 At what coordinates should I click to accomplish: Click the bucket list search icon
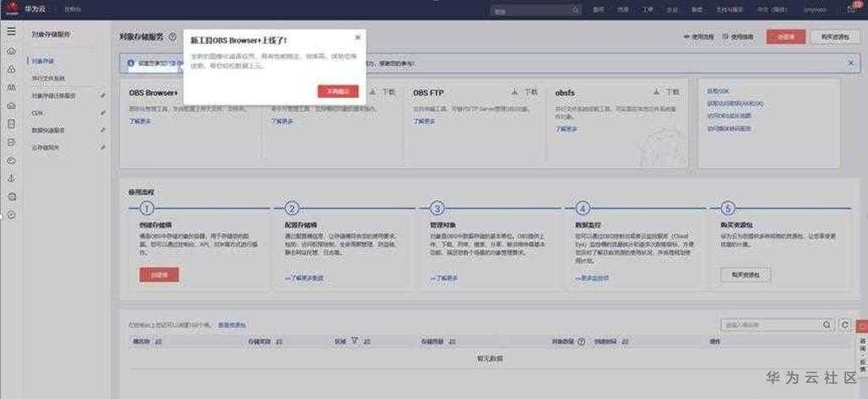pyautogui.click(x=827, y=325)
